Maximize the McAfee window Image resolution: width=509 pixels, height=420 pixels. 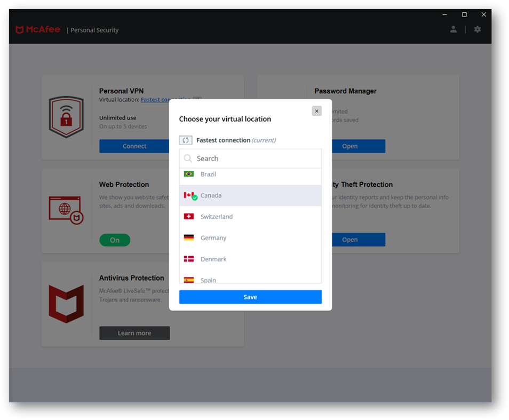[x=464, y=14]
